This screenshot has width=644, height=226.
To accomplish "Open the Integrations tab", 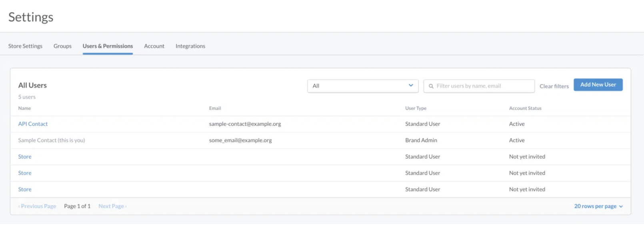I will tap(190, 46).
